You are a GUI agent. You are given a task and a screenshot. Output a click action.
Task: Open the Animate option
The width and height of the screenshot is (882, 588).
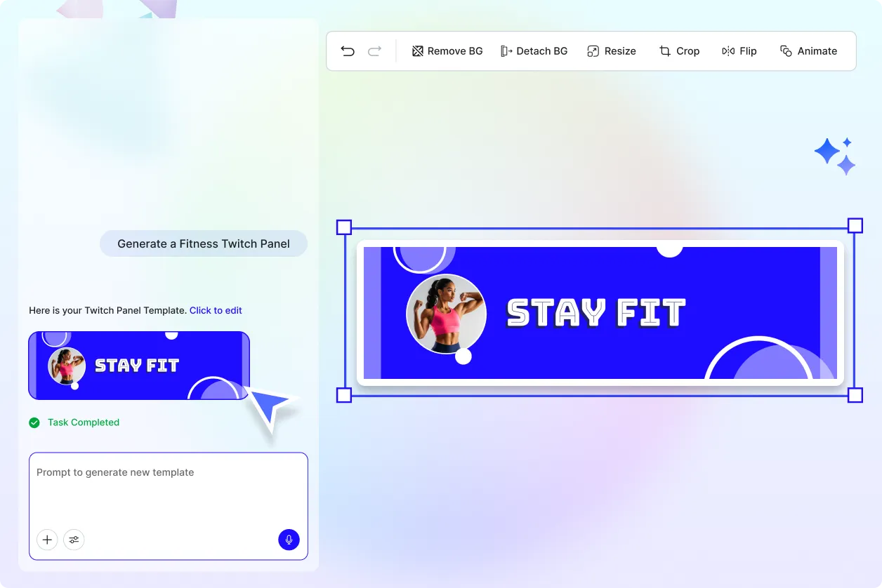tap(809, 51)
